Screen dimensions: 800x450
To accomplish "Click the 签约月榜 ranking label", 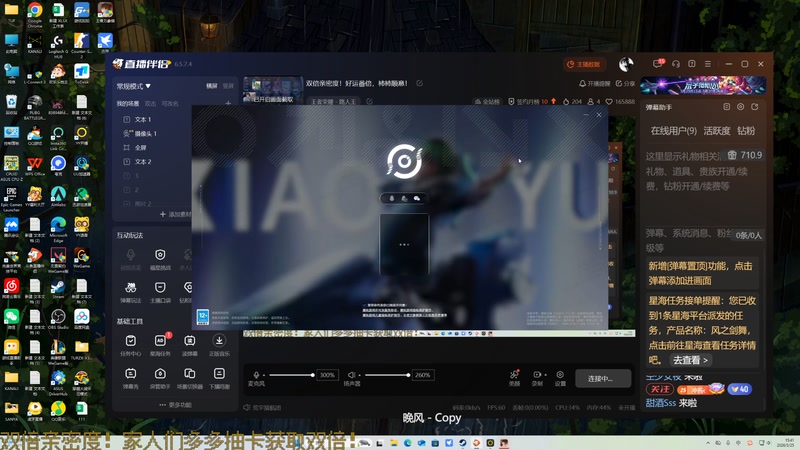I will pyautogui.click(x=528, y=102).
